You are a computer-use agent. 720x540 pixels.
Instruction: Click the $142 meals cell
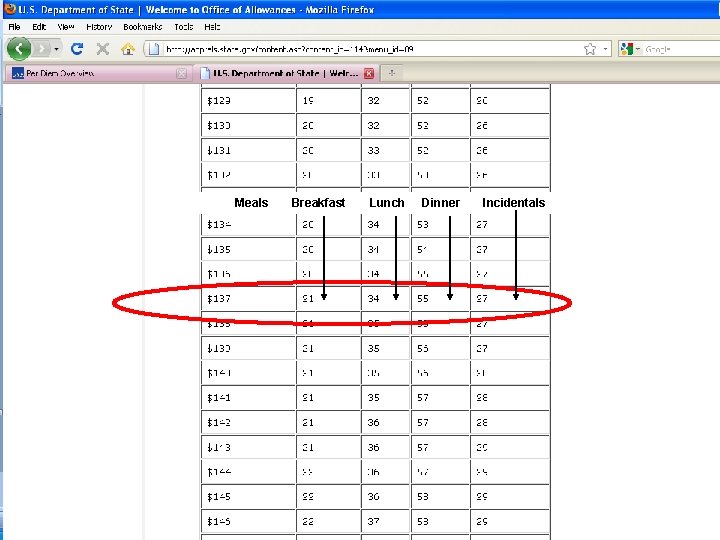tap(248, 422)
